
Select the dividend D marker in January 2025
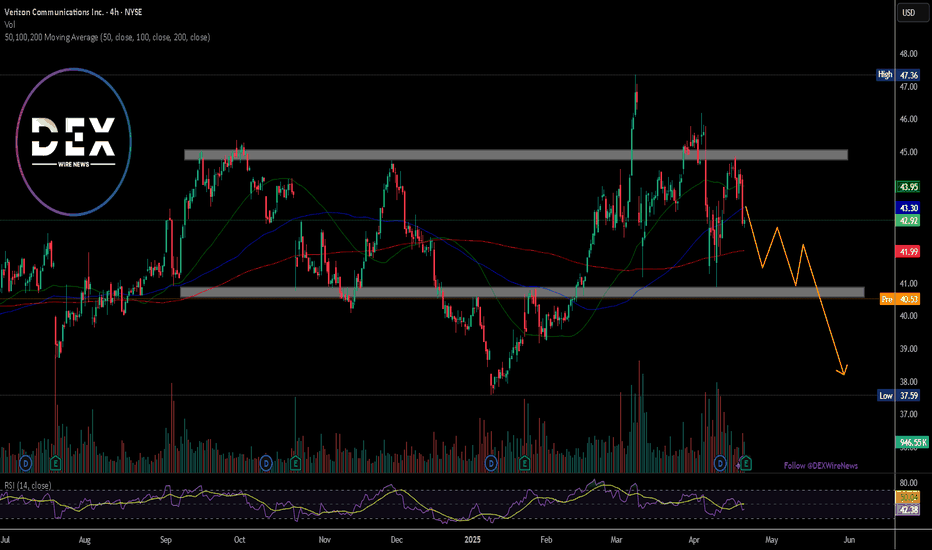[491, 463]
